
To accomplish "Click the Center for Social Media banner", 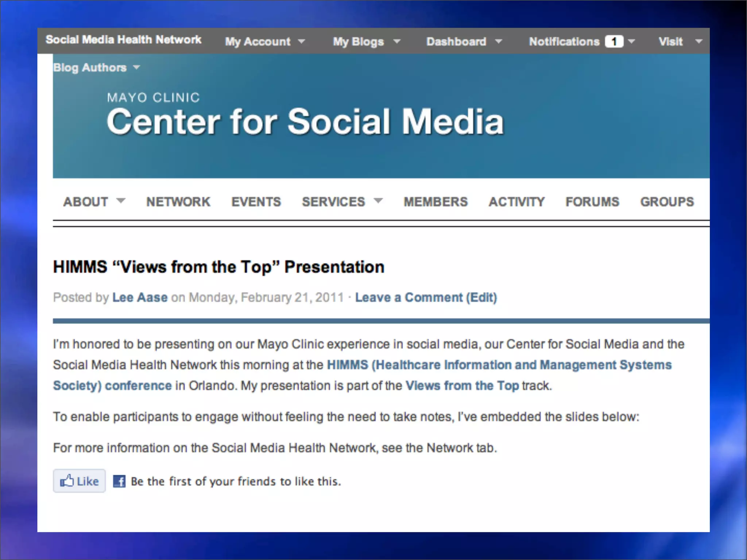I will (x=305, y=121).
